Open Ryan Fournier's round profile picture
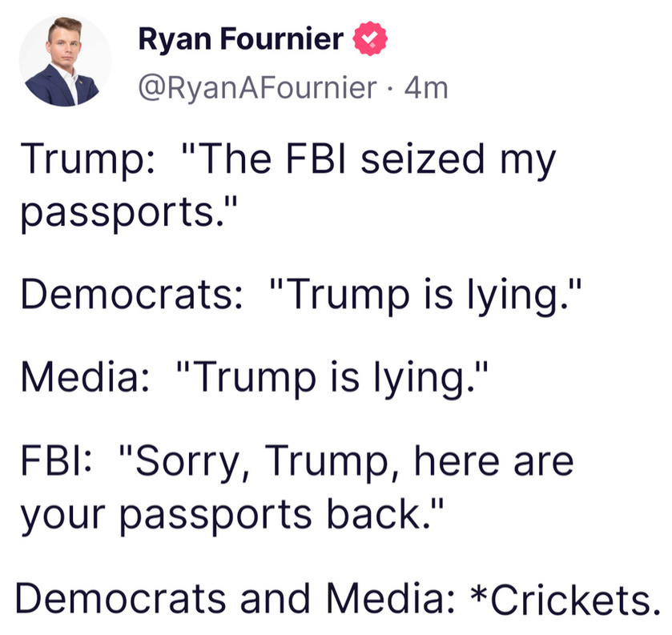672x635 pixels. pyautogui.click(x=65, y=60)
